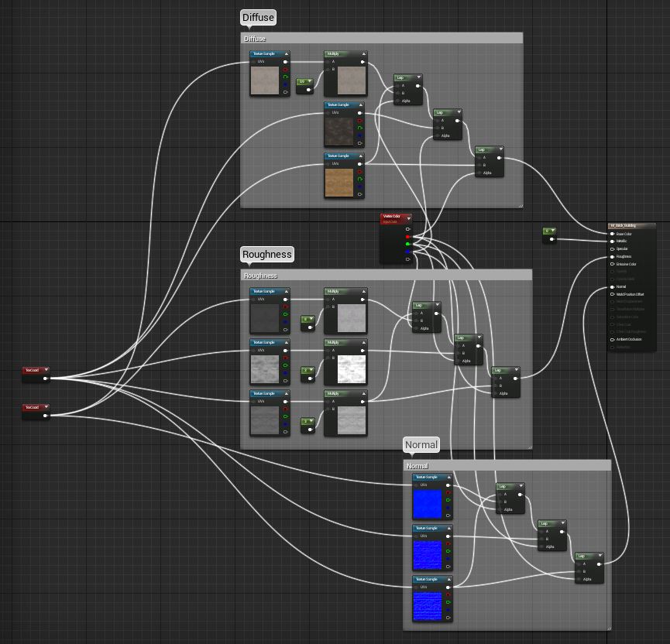Click Alpha pin of Lerp feeding Base Color
The height and width of the screenshot is (644, 670).
[479, 173]
